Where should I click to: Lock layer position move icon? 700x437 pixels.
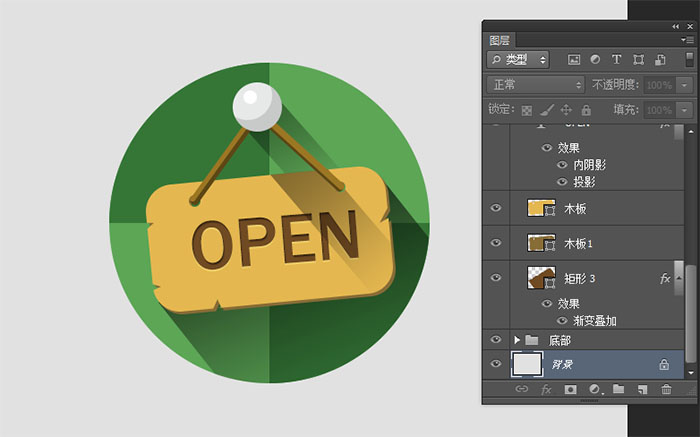point(566,110)
